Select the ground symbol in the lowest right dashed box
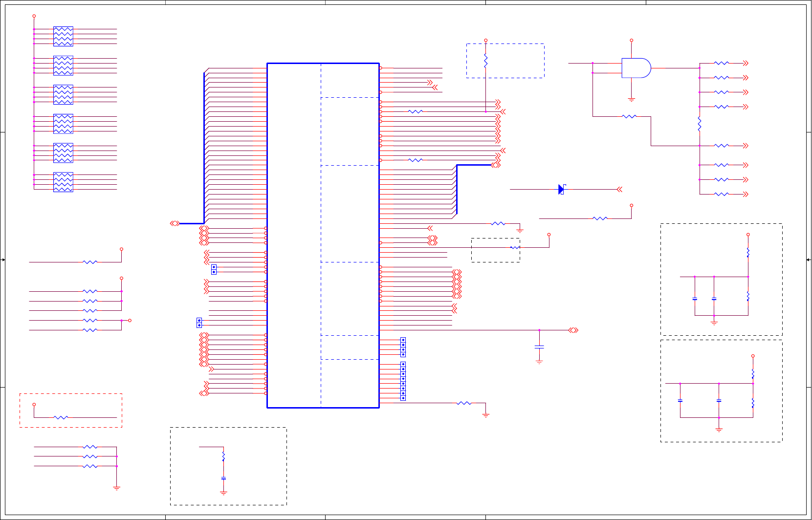 coord(719,430)
